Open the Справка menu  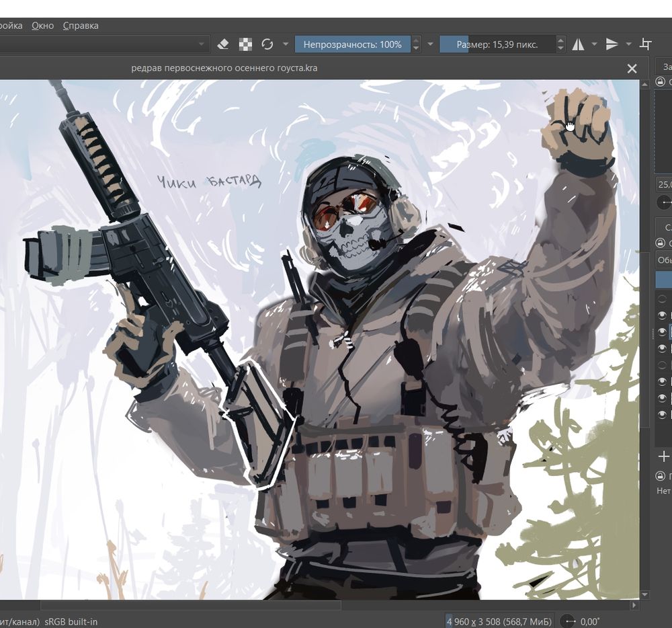pos(81,26)
